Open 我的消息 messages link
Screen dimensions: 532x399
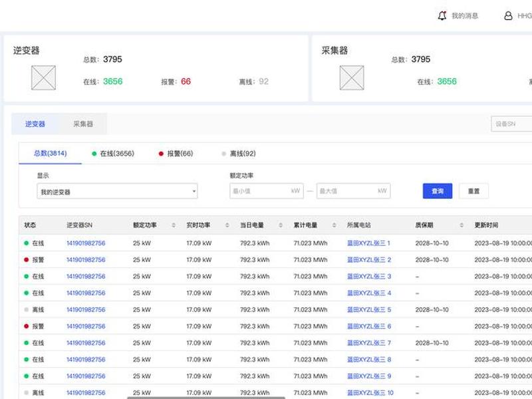465,16
